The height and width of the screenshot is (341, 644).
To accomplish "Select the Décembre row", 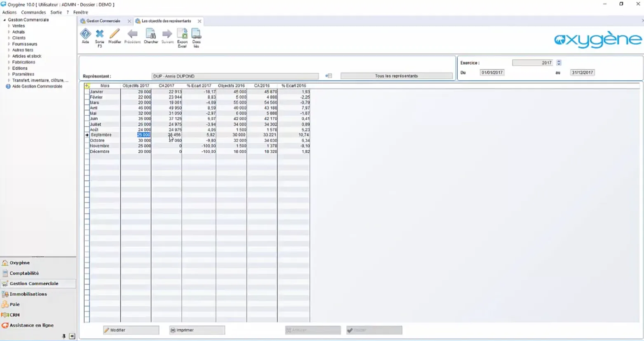I will (x=197, y=152).
